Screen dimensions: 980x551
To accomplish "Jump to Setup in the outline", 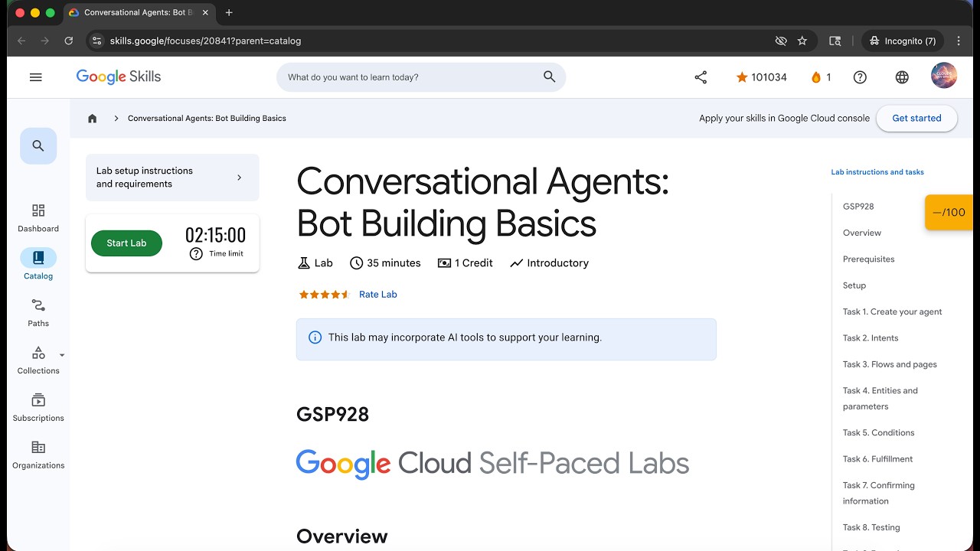I will click(854, 285).
